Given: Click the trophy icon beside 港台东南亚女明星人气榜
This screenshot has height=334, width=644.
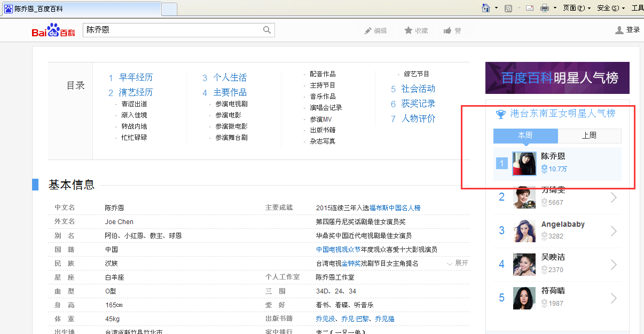Looking at the screenshot, I should (x=501, y=114).
